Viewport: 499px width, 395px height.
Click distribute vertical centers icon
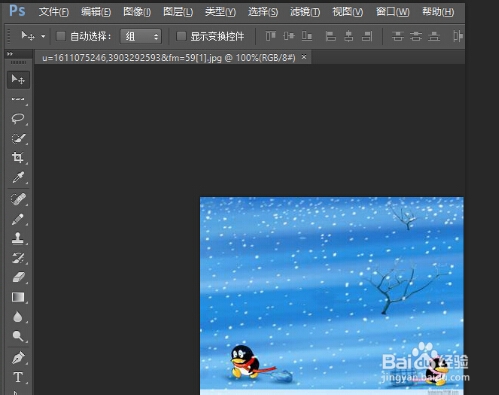pyautogui.click(x=416, y=36)
